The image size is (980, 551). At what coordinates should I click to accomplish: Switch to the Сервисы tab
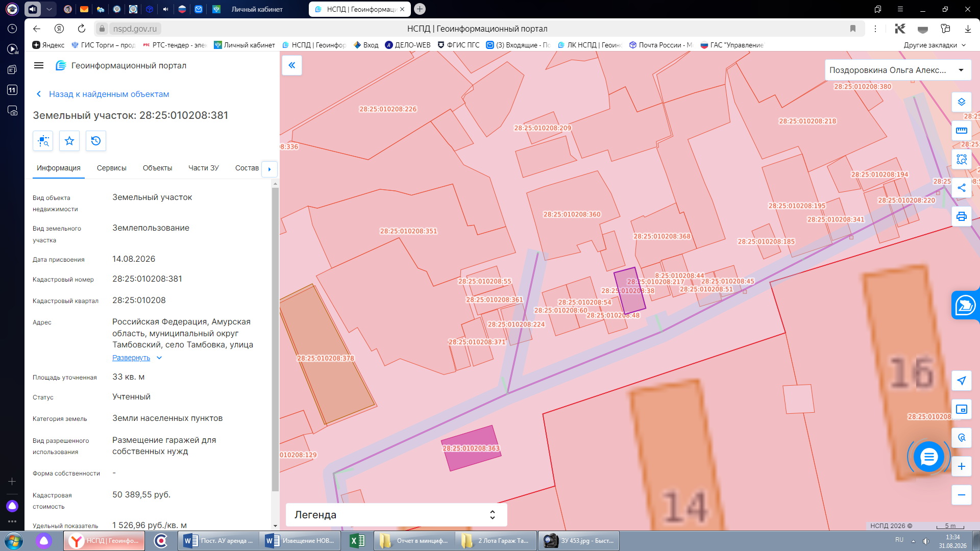point(112,168)
